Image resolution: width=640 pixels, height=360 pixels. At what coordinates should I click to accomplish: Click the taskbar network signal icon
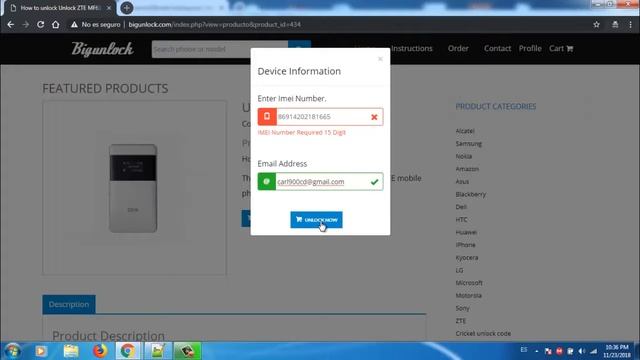[594, 351]
